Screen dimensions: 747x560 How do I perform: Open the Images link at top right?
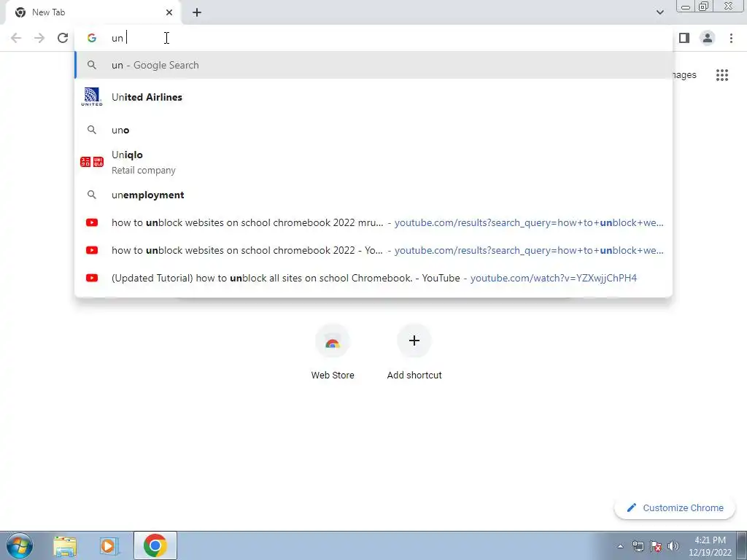684,75
